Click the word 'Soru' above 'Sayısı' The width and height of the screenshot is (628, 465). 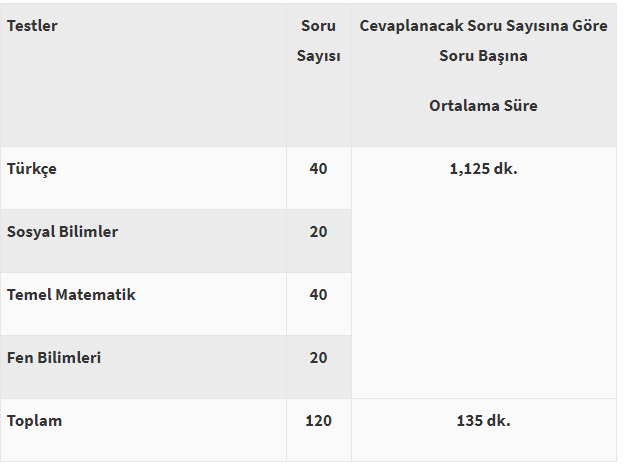coord(318,26)
